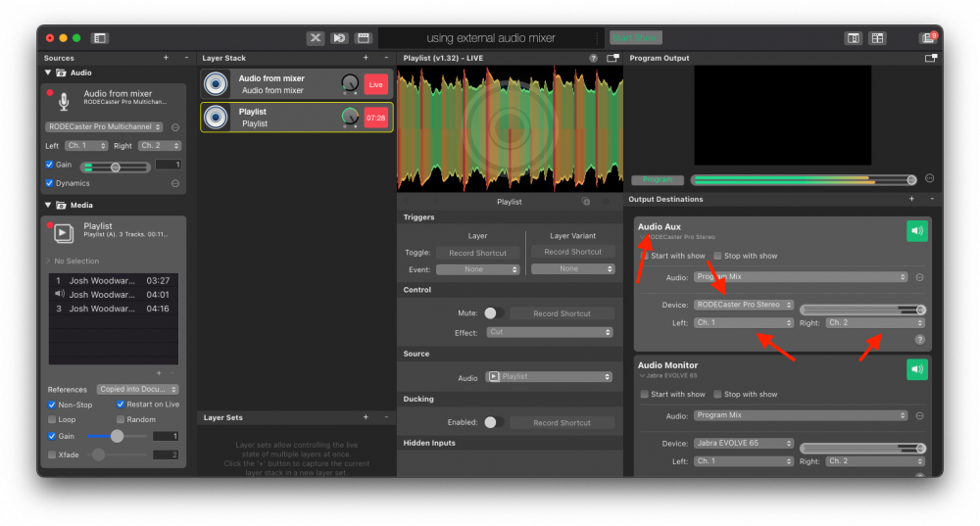Open References Copied into Document dropdown
The width and height of the screenshot is (980, 526).
click(138, 389)
